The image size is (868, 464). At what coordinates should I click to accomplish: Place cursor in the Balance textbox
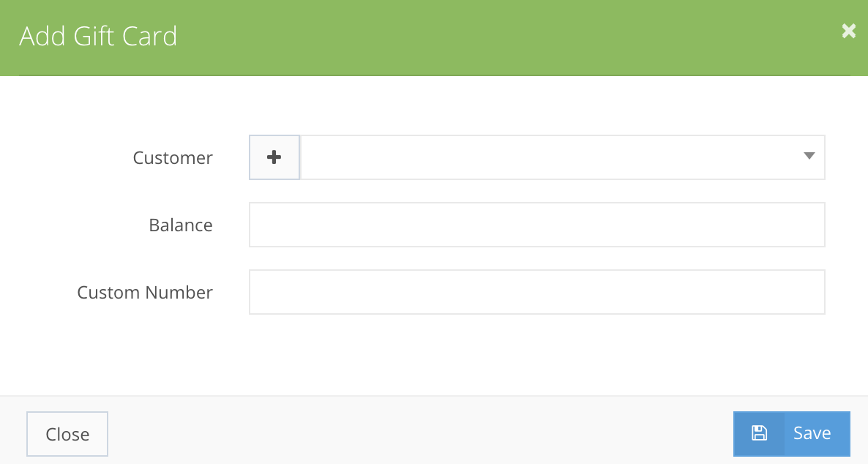point(536,225)
